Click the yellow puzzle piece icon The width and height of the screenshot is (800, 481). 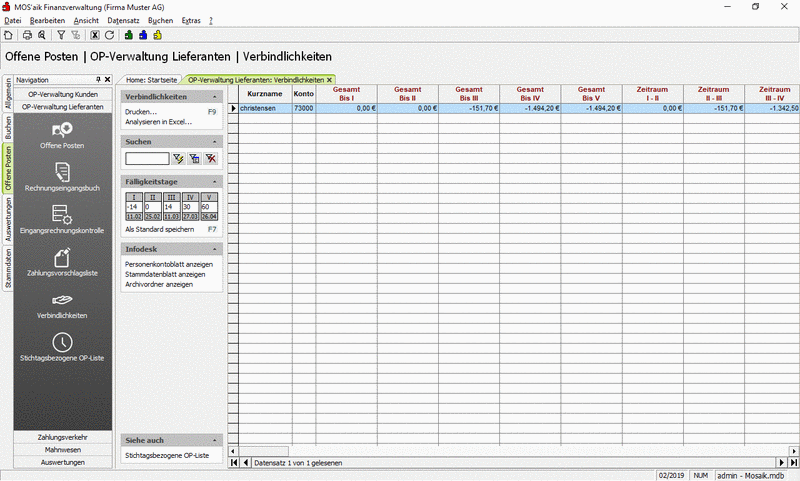tap(157, 35)
